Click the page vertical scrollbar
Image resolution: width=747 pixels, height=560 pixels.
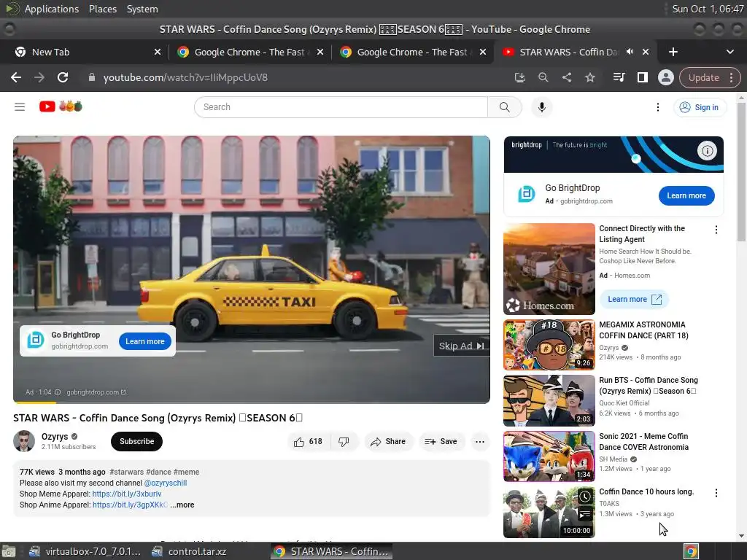pos(741,171)
